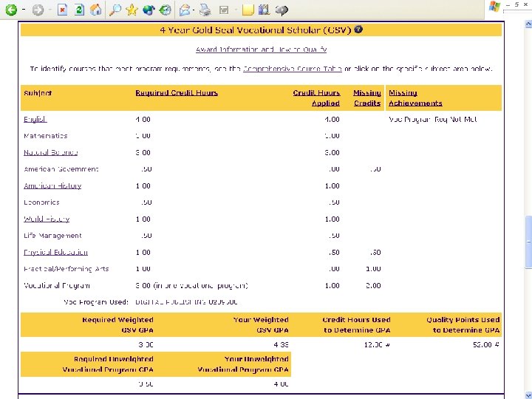Open the World History subject link
The image size is (532, 399).
tap(47, 219)
